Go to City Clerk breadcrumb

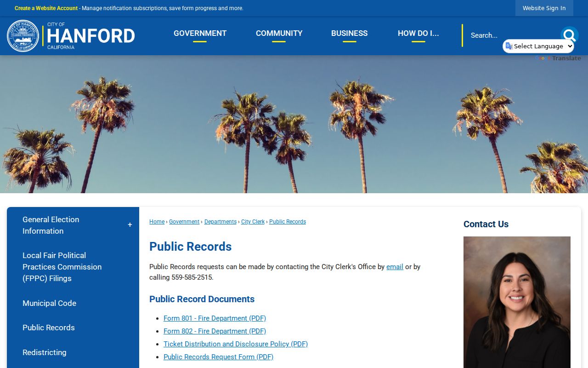coord(253,222)
